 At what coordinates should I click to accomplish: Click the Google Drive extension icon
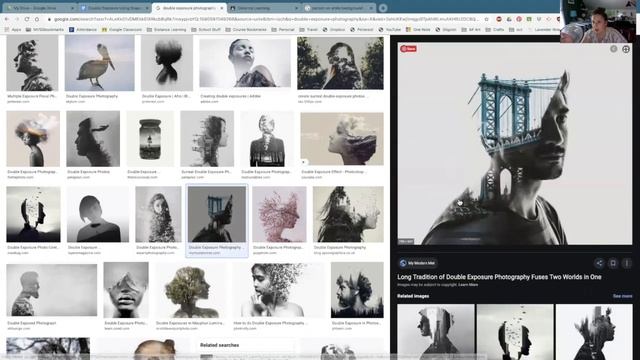pyautogui.click(x=509, y=19)
